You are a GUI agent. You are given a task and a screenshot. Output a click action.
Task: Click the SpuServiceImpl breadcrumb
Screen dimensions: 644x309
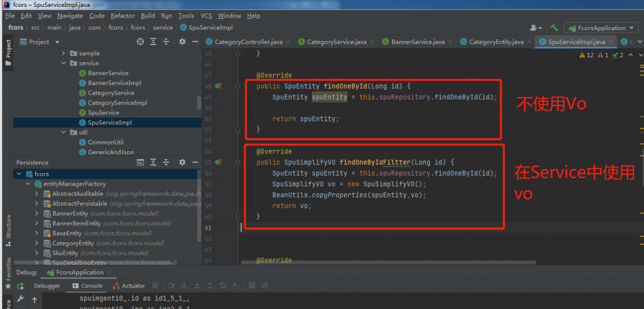pyautogui.click(x=206, y=28)
